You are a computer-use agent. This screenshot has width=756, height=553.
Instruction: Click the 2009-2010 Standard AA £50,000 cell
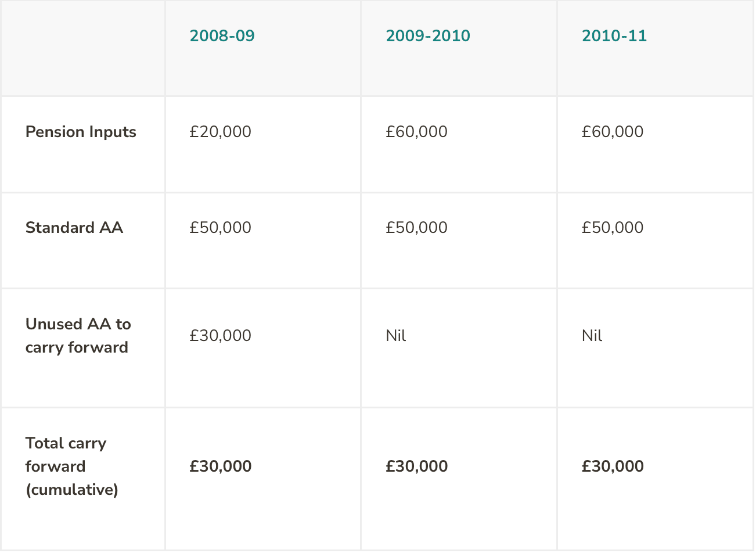[x=416, y=228]
